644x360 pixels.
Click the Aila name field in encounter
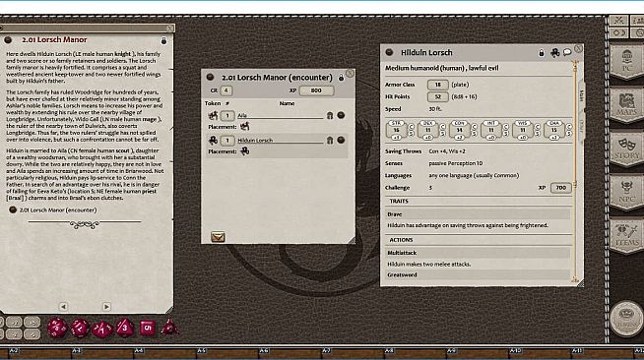(280, 116)
